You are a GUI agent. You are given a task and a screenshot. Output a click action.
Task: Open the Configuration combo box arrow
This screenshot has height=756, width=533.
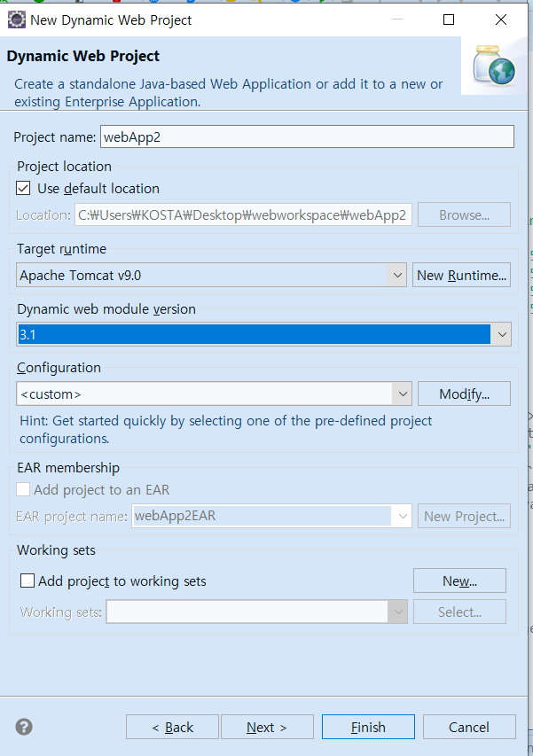(403, 394)
